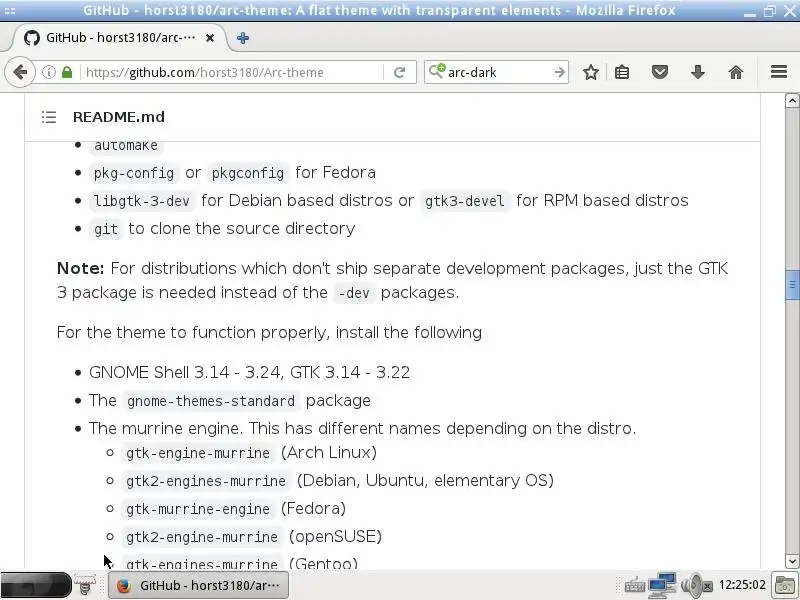Click the gtk3-devel code text
This screenshot has width=800, height=600.
pos(464,201)
